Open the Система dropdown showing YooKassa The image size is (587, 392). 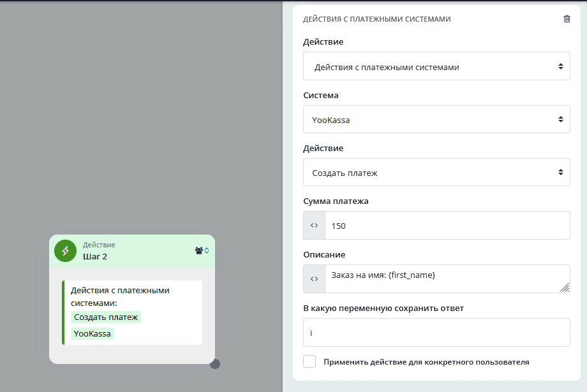coord(436,119)
